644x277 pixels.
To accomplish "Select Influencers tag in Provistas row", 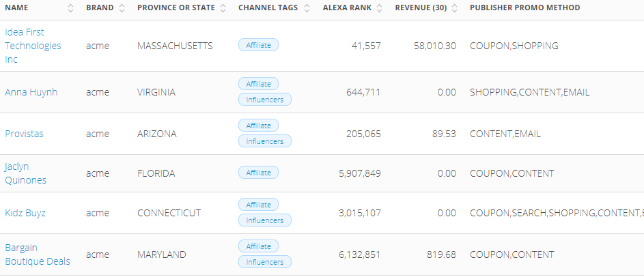I will [265, 141].
